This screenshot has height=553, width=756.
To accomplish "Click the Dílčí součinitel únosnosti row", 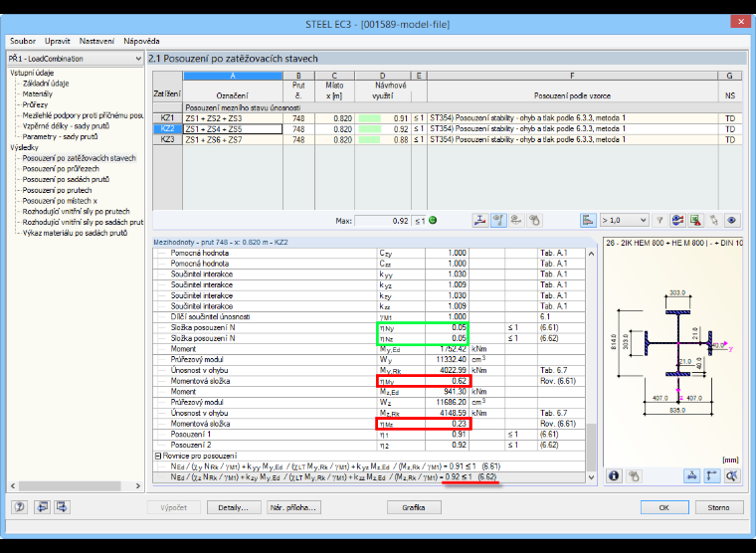I will (369, 316).
